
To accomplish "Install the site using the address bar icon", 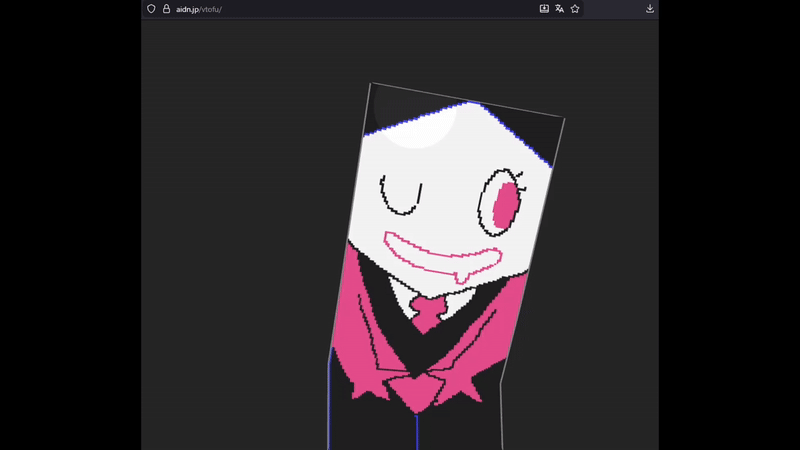I will click(544, 9).
